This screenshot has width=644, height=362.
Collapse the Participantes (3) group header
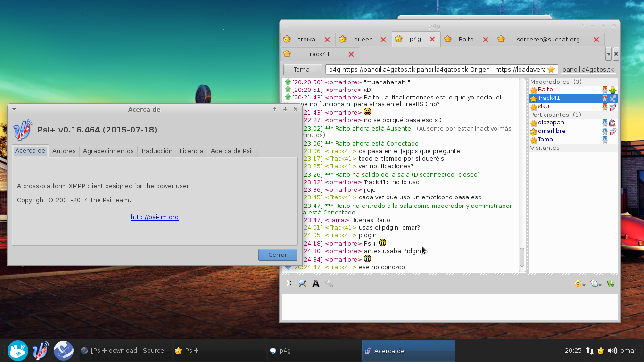[x=573, y=115]
